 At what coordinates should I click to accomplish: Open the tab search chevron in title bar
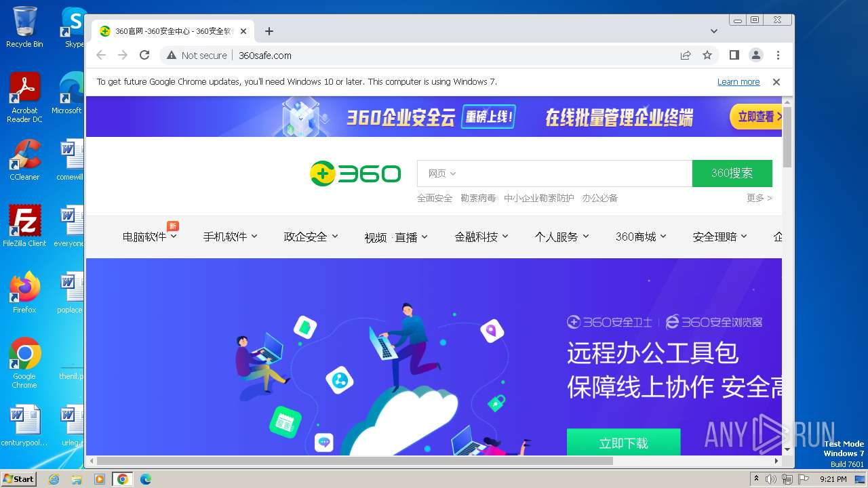coord(714,31)
